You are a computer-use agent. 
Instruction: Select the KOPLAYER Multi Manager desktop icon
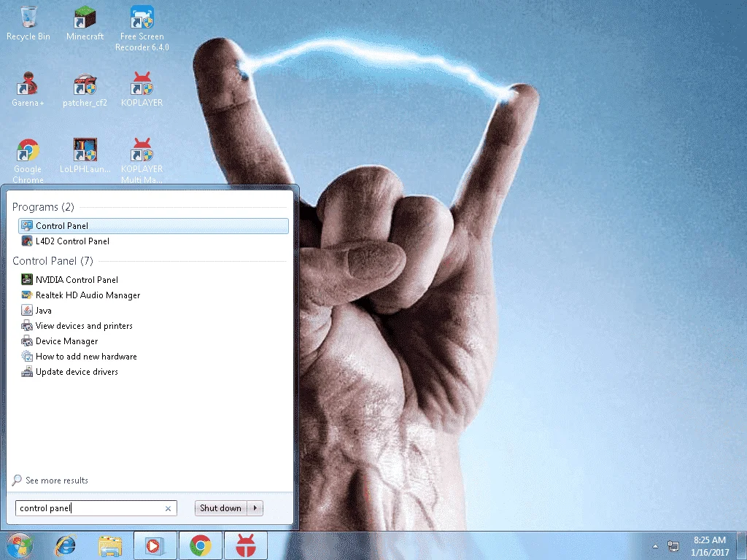pyautogui.click(x=142, y=161)
